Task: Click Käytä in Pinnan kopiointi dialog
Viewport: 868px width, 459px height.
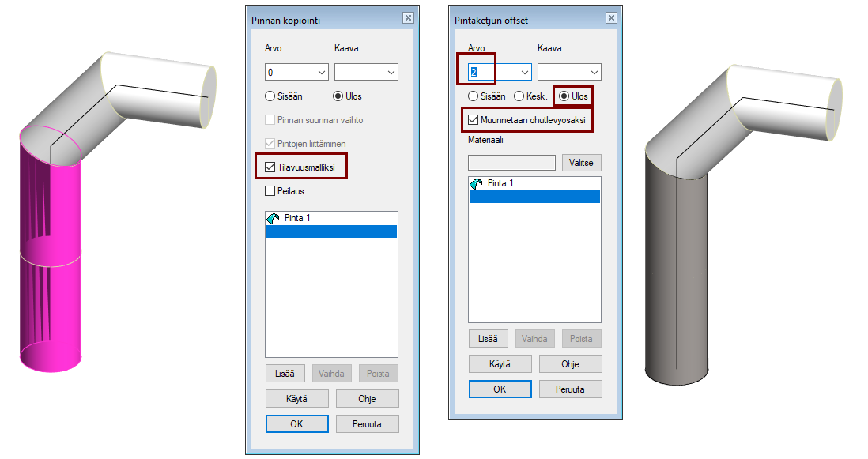Action: click(x=296, y=398)
